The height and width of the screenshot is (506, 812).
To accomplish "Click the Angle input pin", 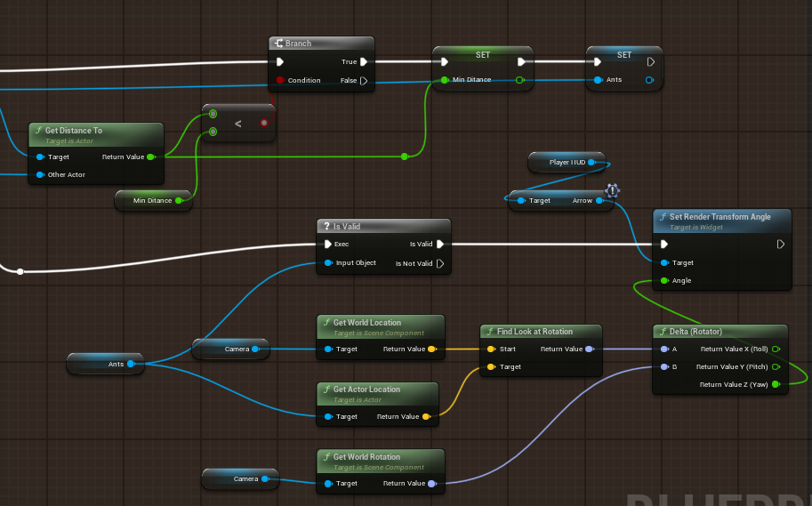I will click(664, 281).
